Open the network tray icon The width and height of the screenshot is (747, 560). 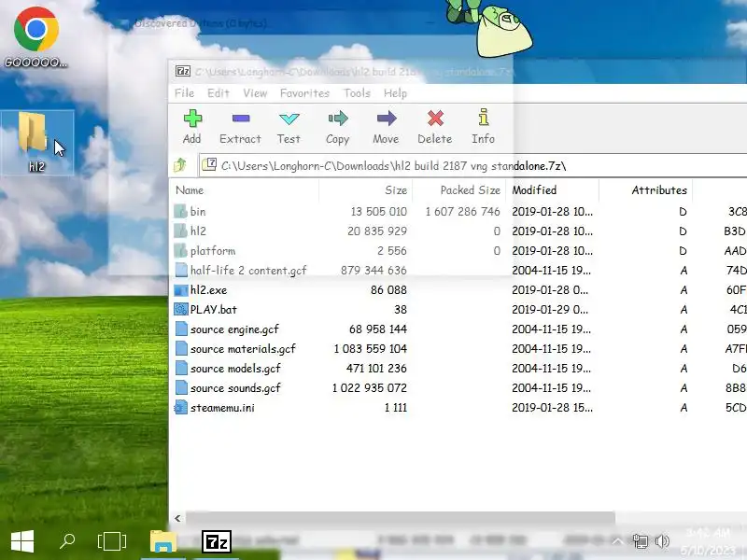pyautogui.click(x=641, y=541)
